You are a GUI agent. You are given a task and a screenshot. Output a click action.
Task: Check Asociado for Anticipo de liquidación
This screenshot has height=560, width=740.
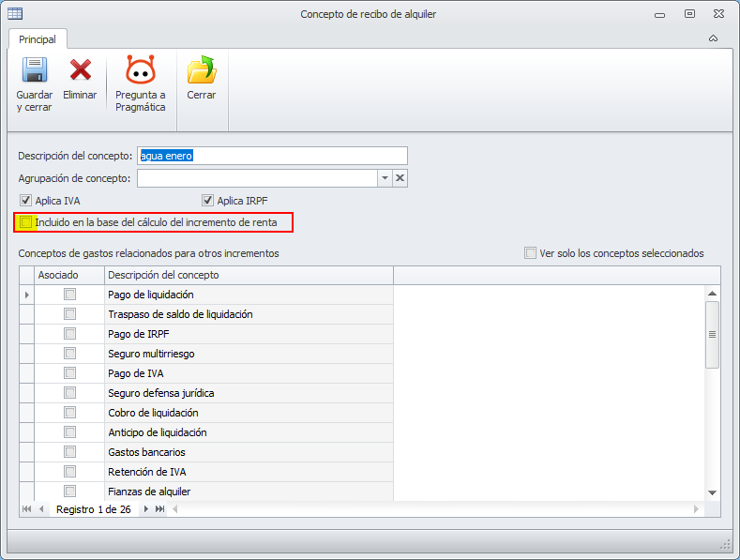pyautogui.click(x=69, y=432)
